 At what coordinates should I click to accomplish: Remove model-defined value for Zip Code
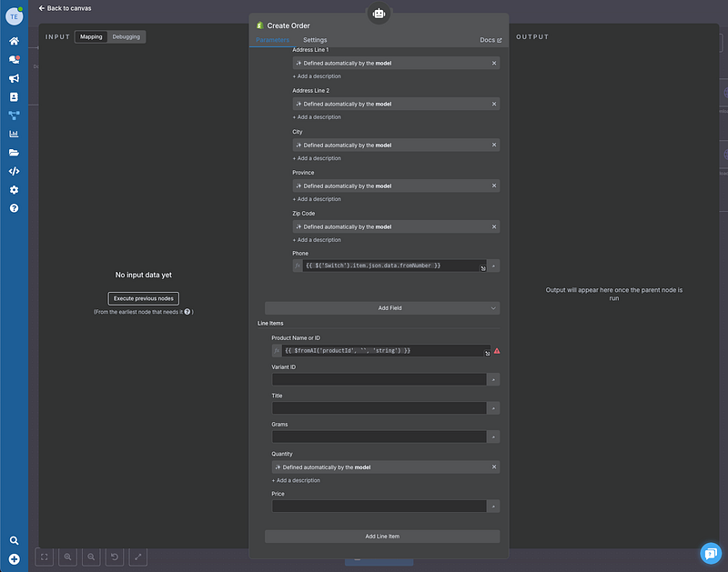coord(494,226)
